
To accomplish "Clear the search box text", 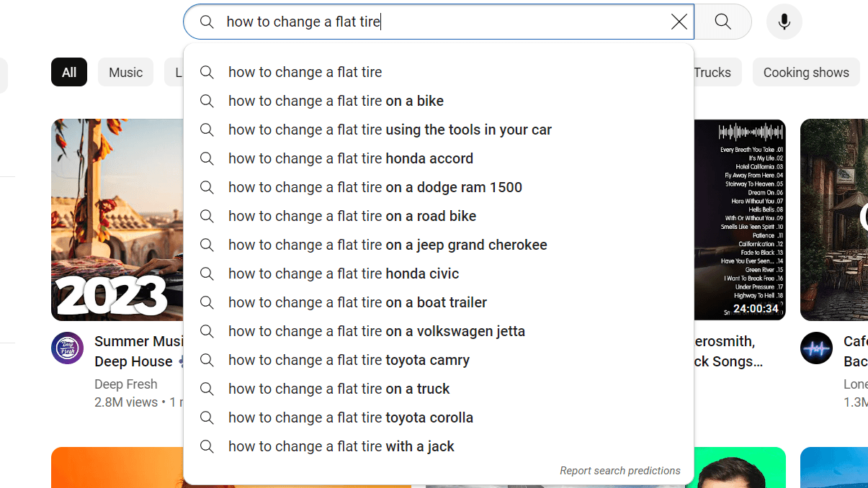I will tap(679, 22).
